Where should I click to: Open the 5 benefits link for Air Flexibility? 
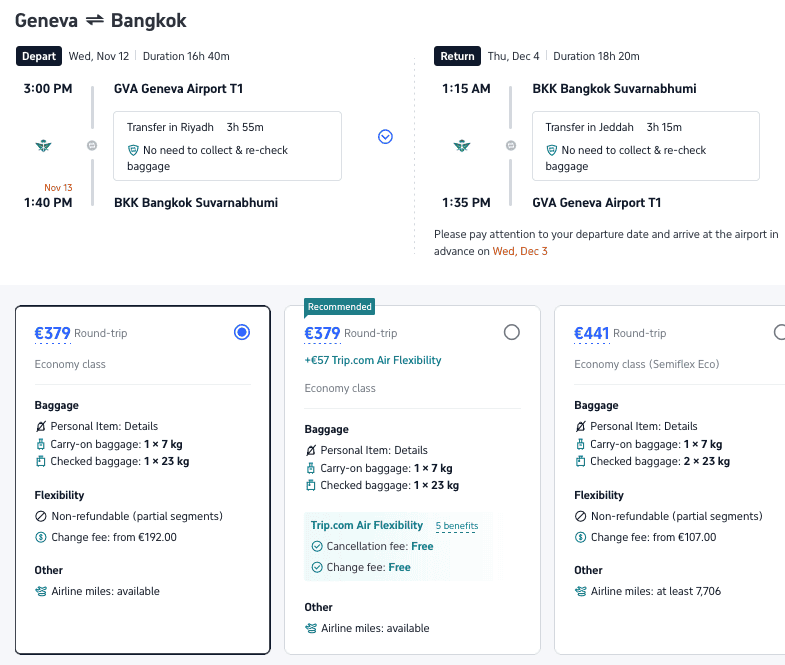point(456,525)
